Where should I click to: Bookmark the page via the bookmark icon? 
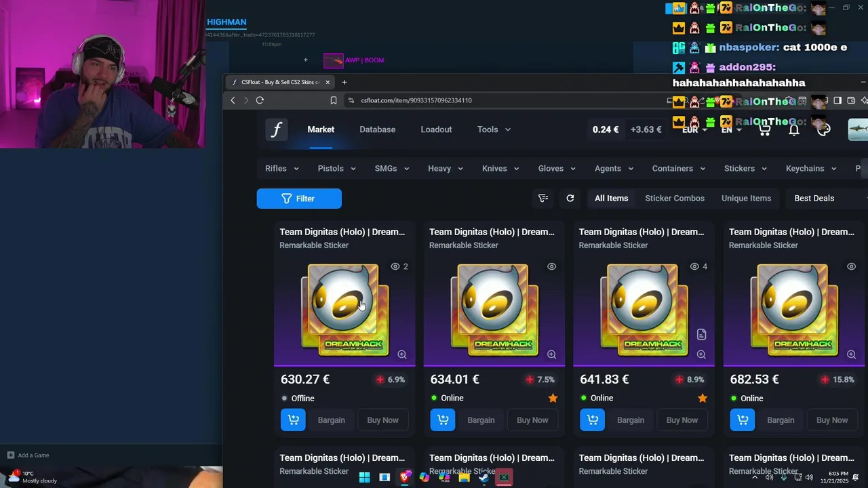click(334, 100)
